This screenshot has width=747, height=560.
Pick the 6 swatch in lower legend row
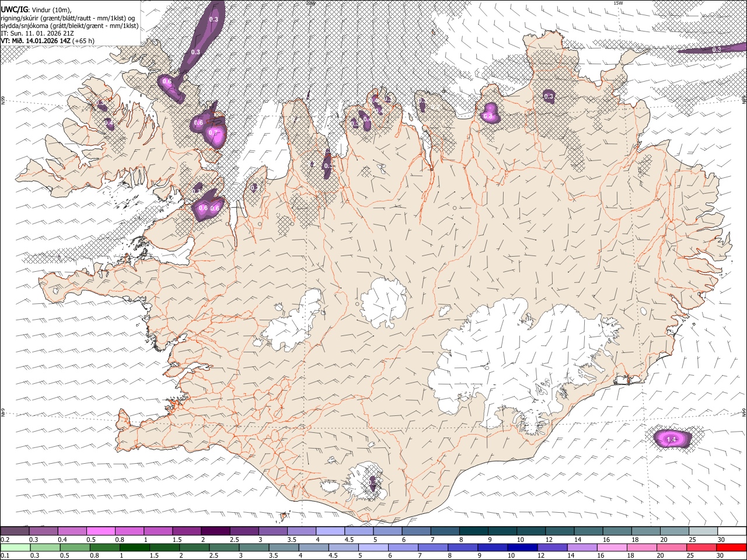tap(403, 548)
